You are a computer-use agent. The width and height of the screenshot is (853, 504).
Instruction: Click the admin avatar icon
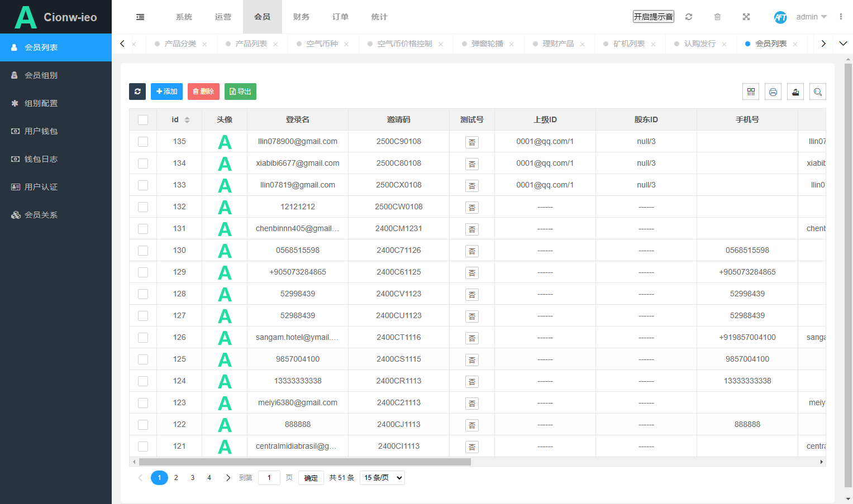[x=780, y=17]
